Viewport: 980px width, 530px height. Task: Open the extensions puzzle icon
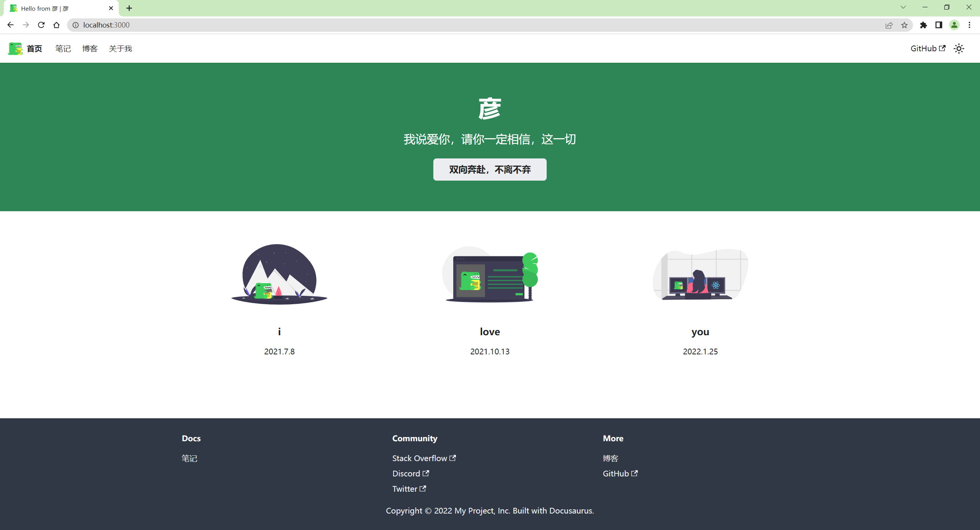(924, 25)
